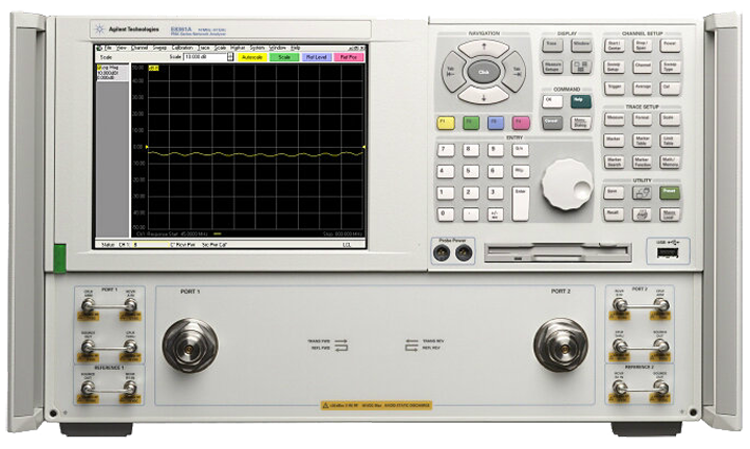Push the printer icon key in Utility
This screenshot has height=449, width=750.
(641, 214)
